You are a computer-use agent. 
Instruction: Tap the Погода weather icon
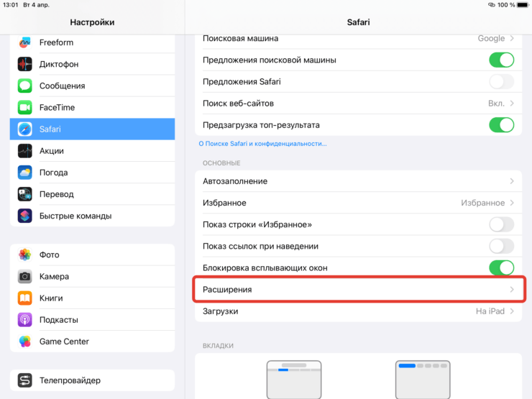24,173
